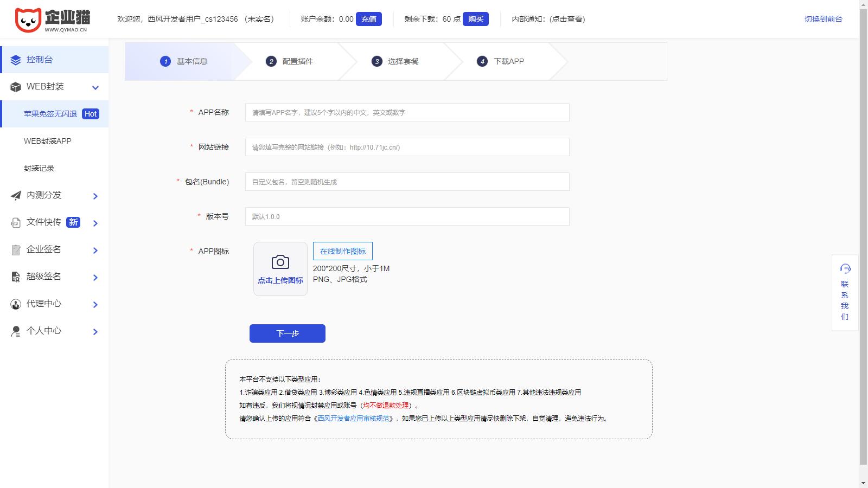Click the 企业签名 document icon
This screenshot has height=488, width=868.
pos(15,249)
